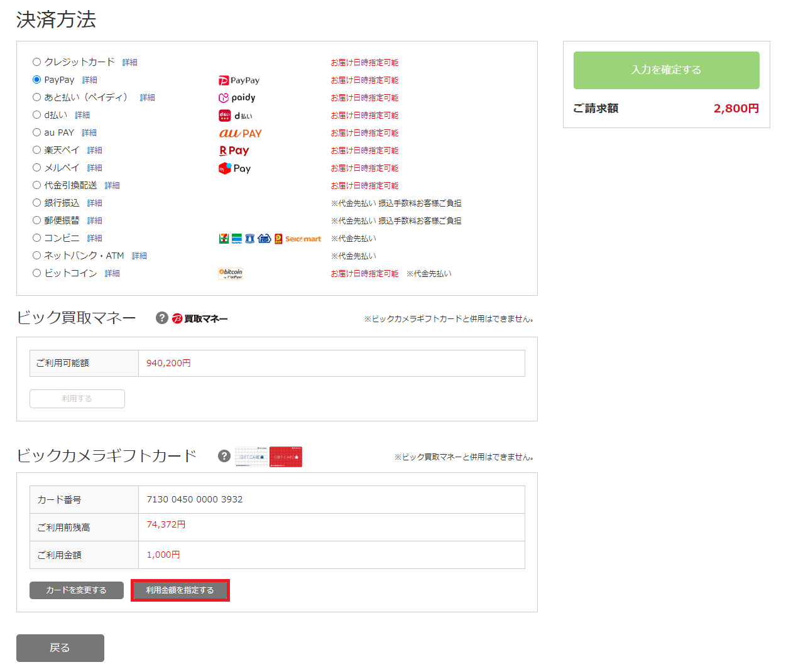Choose ビットコイン as payment method

tap(37, 273)
